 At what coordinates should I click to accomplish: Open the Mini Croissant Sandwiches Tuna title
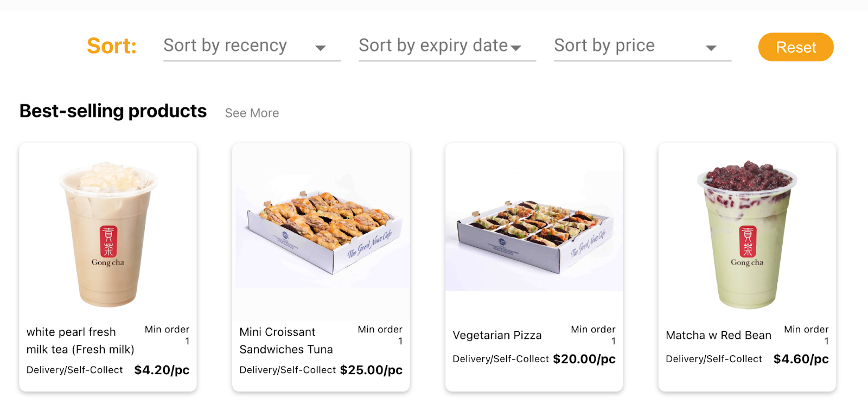pyautogui.click(x=286, y=341)
